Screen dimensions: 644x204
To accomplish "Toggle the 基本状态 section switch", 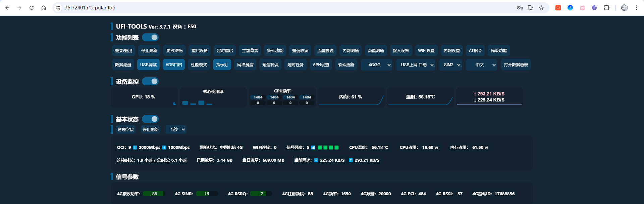I will [x=150, y=119].
